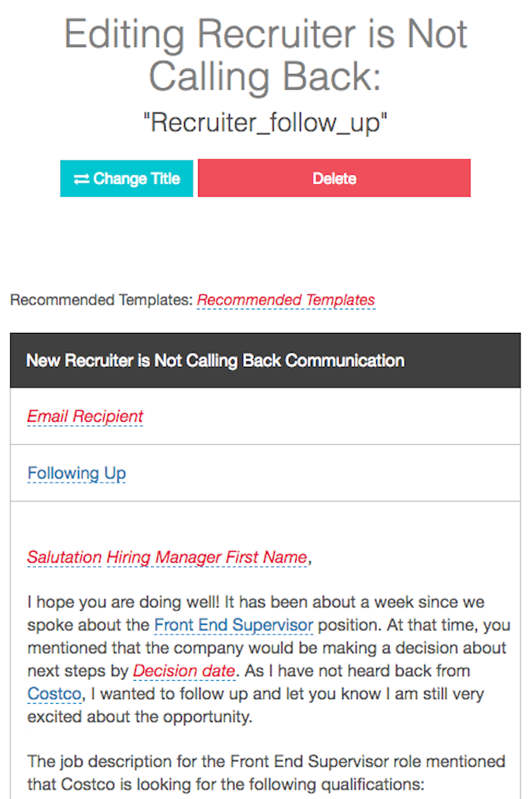Click the plain black Recommended Templates label
The width and height of the screenshot is (532, 799).
pyautogui.click(x=101, y=300)
